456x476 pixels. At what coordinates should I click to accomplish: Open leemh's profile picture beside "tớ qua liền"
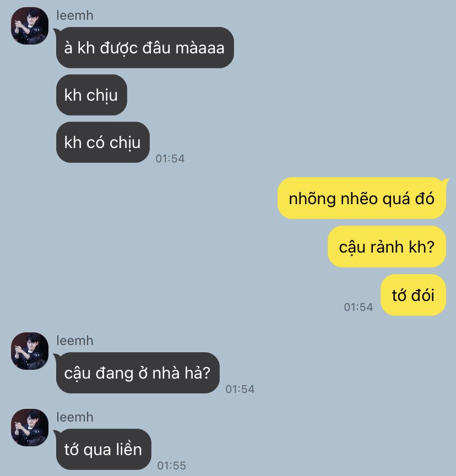click(x=30, y=428)
